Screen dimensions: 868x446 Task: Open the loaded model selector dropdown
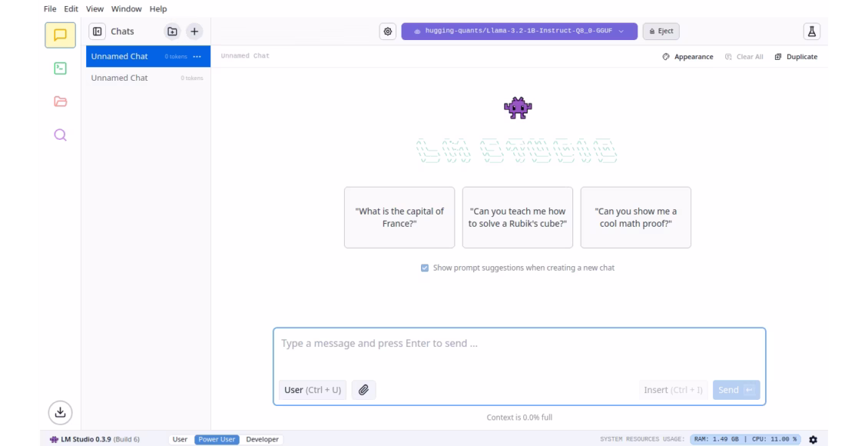(519, 31)
